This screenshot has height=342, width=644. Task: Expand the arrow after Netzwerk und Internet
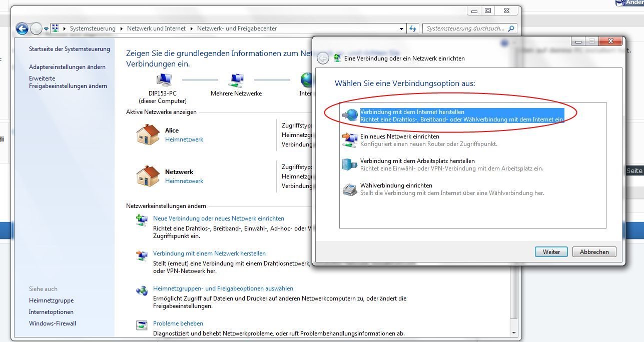click(192, 29)
